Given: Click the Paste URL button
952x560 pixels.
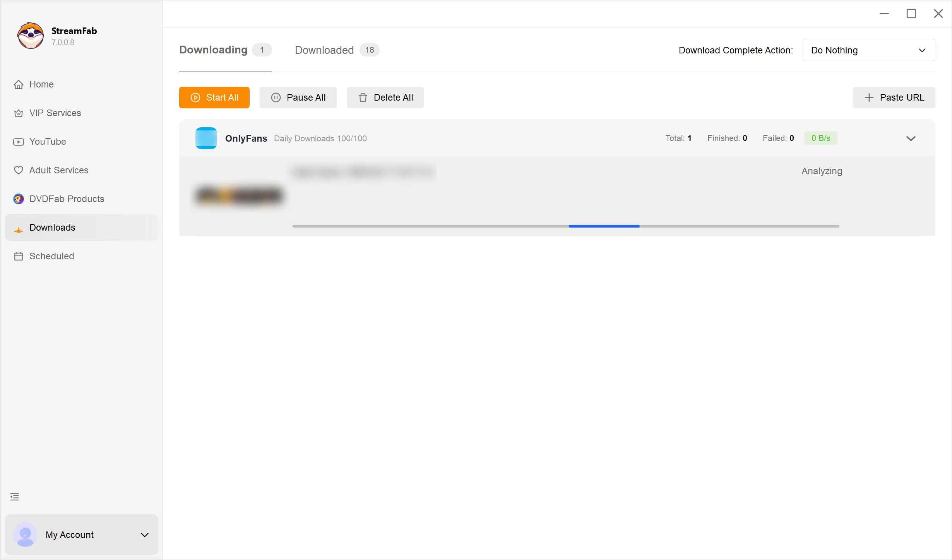Looking at the screenshot, I should coord(894,98).
